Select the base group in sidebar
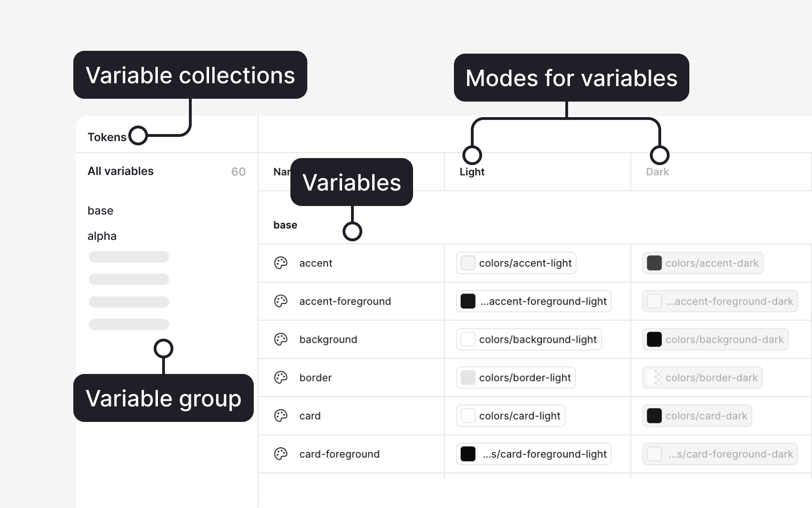The height and width of the screenshot is (508, 812). (x=101, y=210)
